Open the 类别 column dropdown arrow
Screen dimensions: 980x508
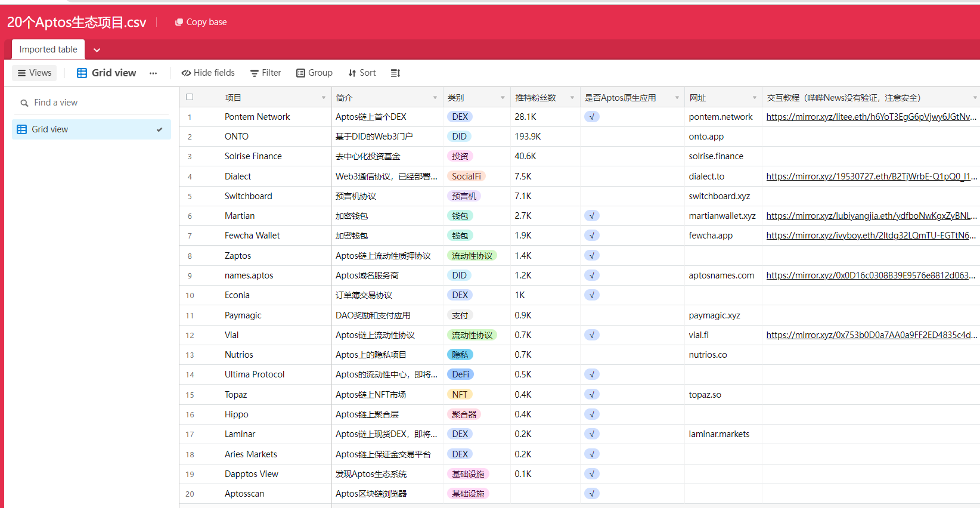point(503,98)
